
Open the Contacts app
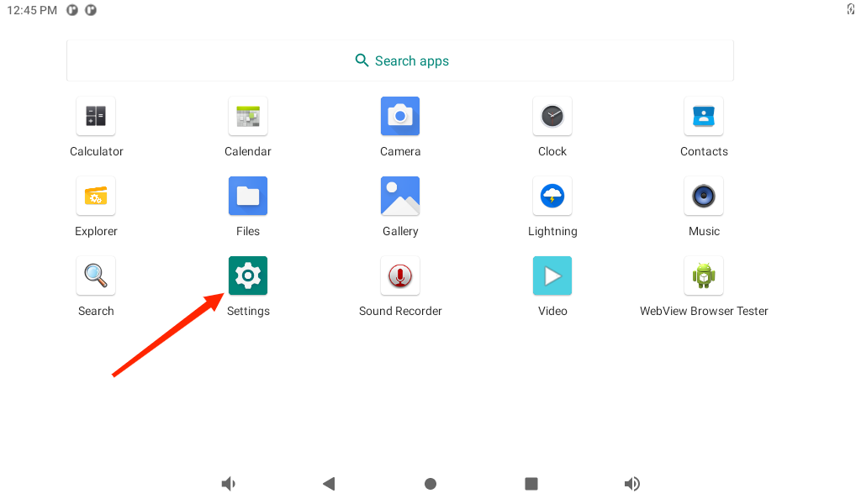(x=704, y=116)
